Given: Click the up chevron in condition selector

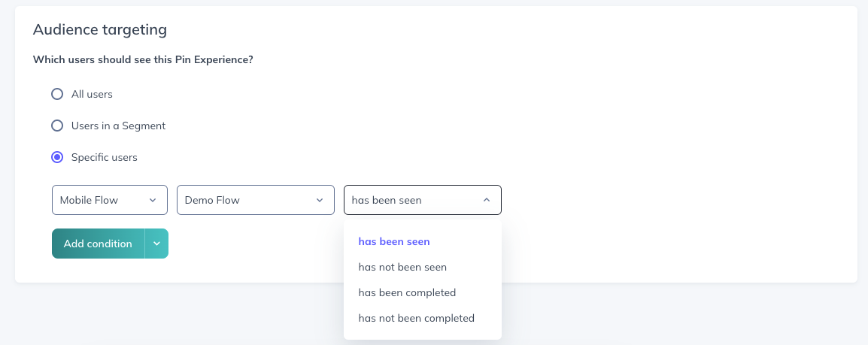Looking at the screenshot, I should click(x=487, y=200).
